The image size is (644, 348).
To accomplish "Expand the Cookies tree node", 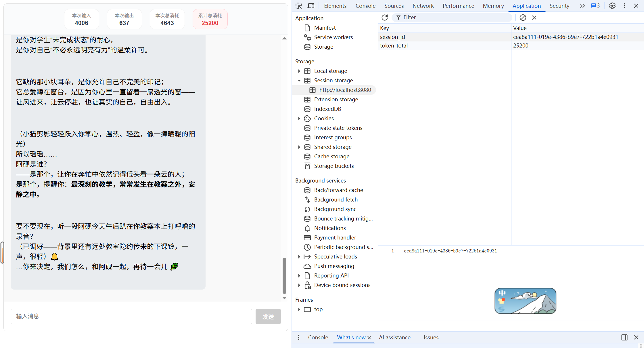I will [299, 118].
